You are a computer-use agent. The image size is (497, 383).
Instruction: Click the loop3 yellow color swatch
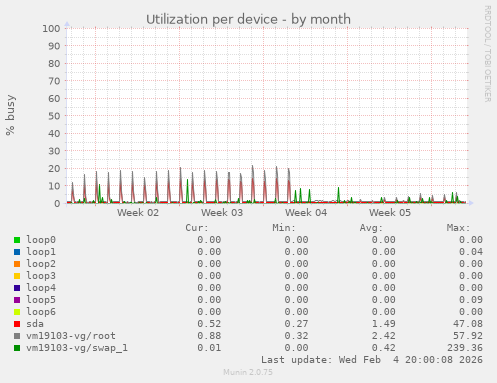pos(17,276)
